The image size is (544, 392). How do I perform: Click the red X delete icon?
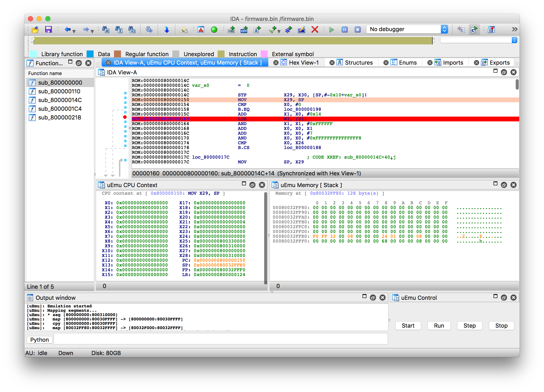[x=315, y=30]
